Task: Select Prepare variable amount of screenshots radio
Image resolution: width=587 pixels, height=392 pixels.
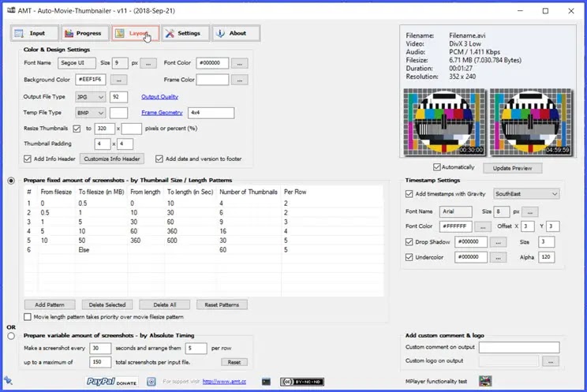Action: click(x=11, y=336)
